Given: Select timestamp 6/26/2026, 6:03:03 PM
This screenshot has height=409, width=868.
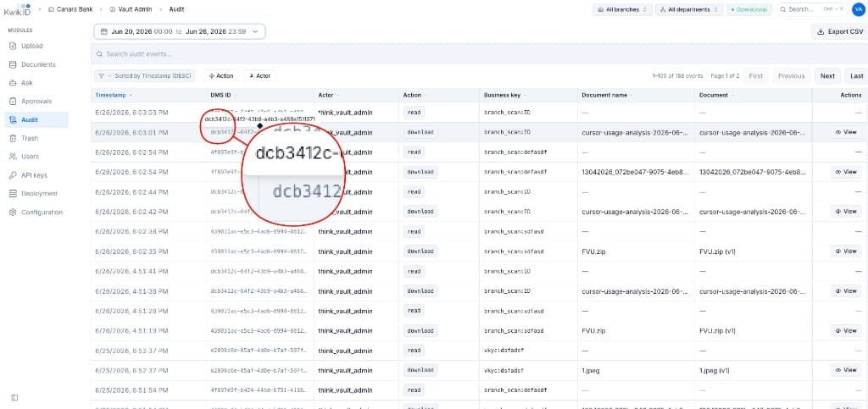Looking at the screenshot, I should tap(131, 113).
